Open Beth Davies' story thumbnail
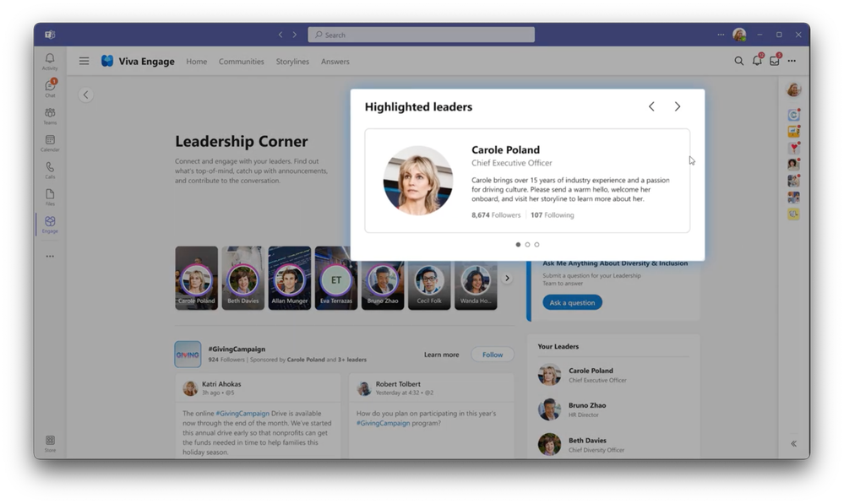Image resolution: width=844 pixels, height=504 pixels. [242, 278]
